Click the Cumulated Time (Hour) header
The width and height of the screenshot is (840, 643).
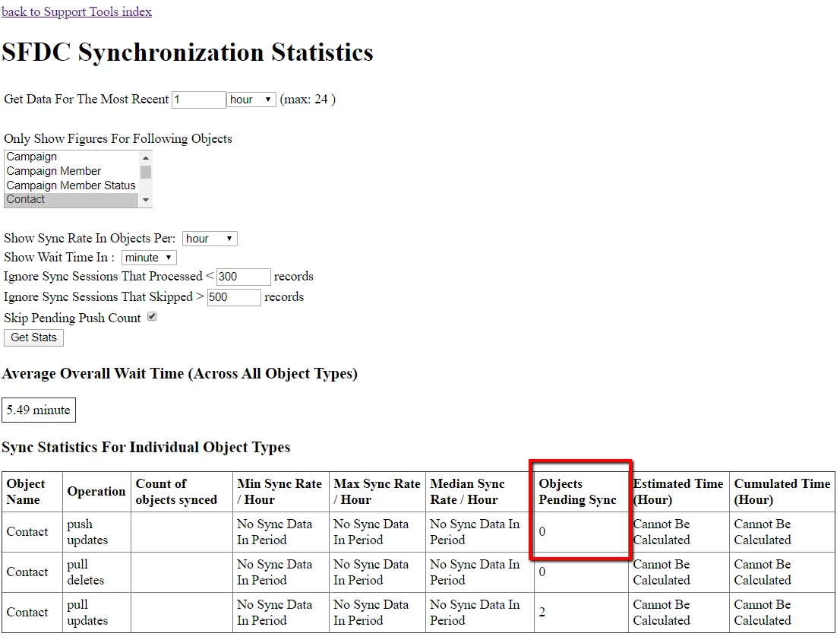782,492
